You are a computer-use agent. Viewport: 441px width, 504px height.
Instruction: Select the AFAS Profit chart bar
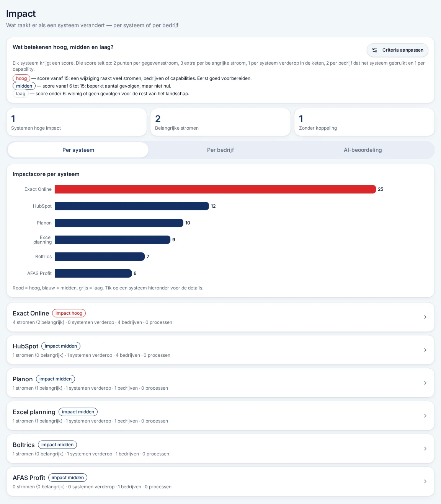pyautogui.click(x=93, y=273)
